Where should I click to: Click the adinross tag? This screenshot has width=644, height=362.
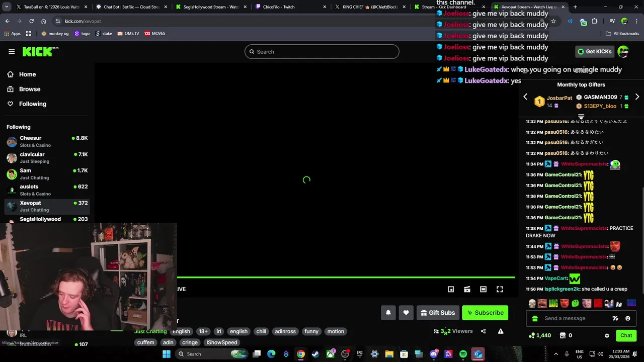(x=285, y=331)
